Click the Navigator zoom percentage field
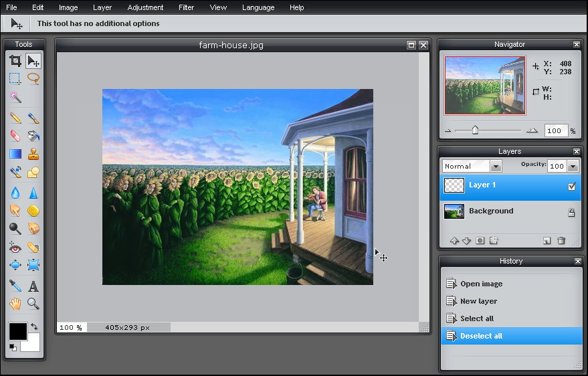588x376 pixels. pos(556,131)
